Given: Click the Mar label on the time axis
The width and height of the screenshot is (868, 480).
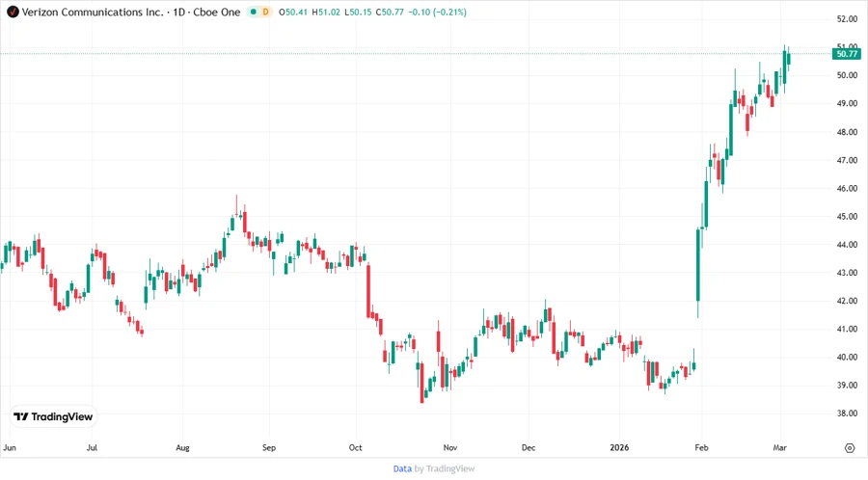Looking at the screenshot, I should [780, 447].
